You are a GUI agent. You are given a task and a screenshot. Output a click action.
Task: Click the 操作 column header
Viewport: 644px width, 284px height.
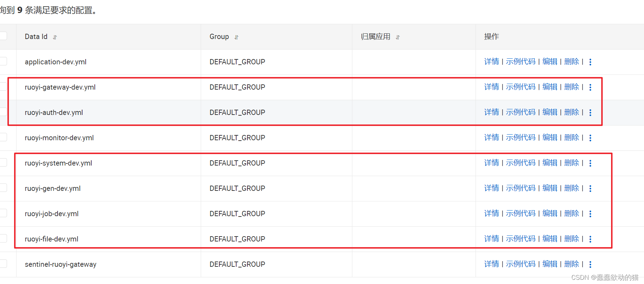(491, 37)
